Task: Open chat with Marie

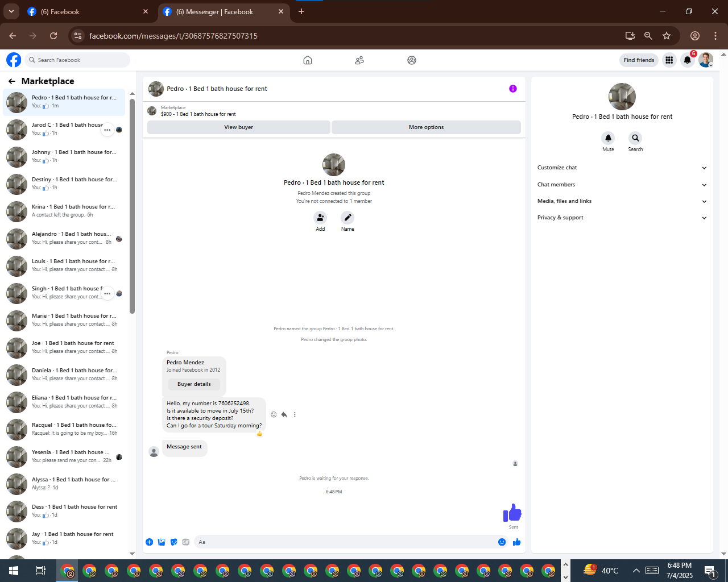Action: coord(64,321)
